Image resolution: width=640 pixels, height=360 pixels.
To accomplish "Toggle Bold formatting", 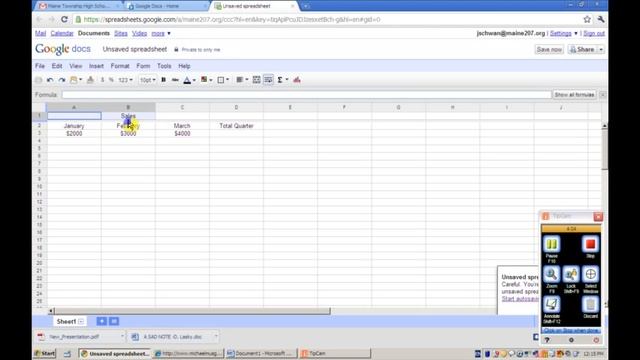I will click(163, 80).
